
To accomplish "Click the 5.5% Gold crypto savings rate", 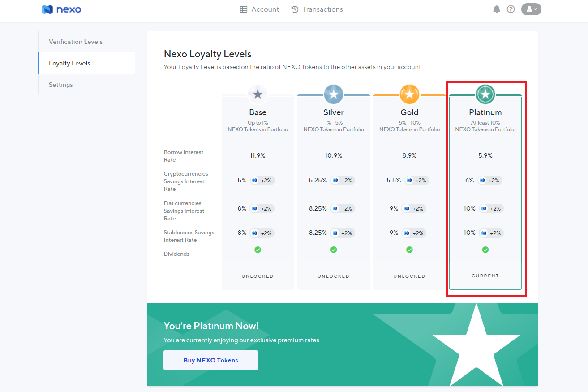I will pos(394,181).
